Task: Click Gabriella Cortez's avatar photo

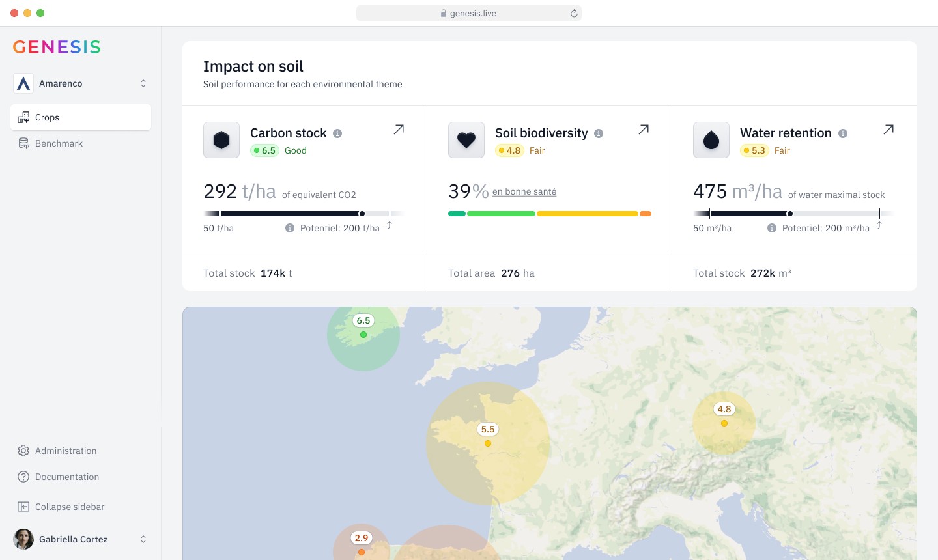Action: coord(23,539)
